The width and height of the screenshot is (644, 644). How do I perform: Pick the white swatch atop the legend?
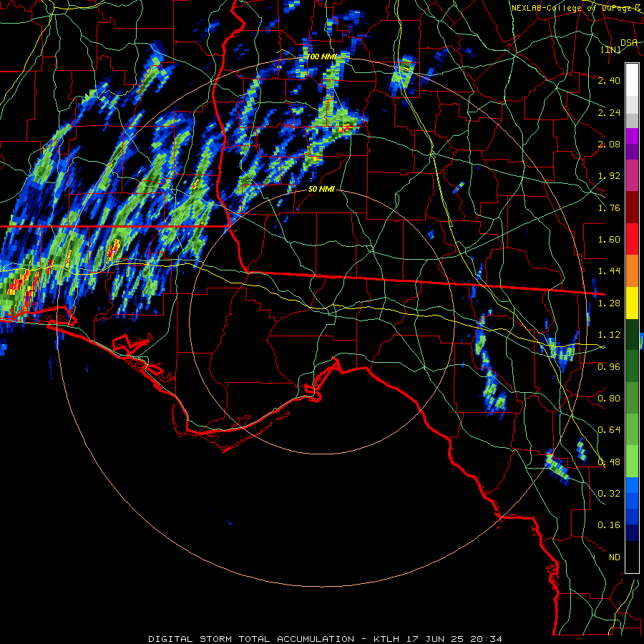coord(632,80)
